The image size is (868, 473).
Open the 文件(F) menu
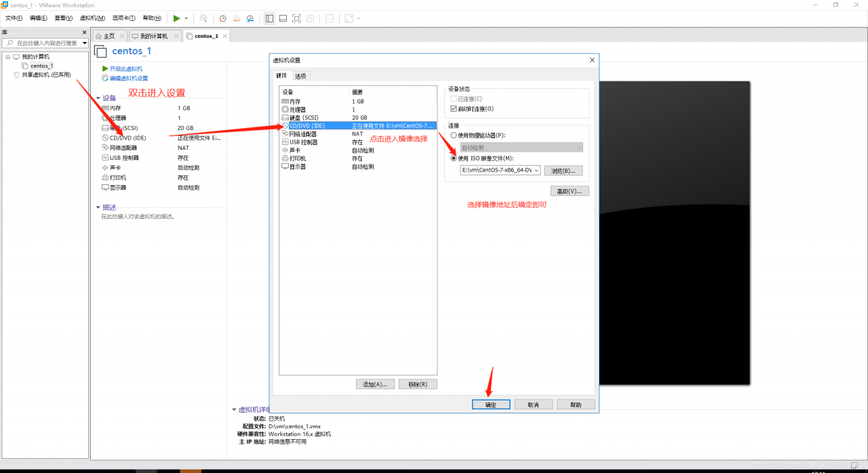[14, 18]
